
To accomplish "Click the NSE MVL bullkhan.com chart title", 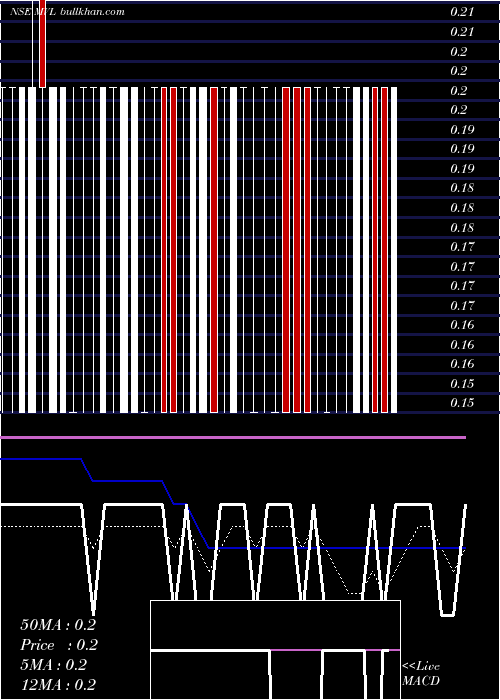I will coord(67,12).
